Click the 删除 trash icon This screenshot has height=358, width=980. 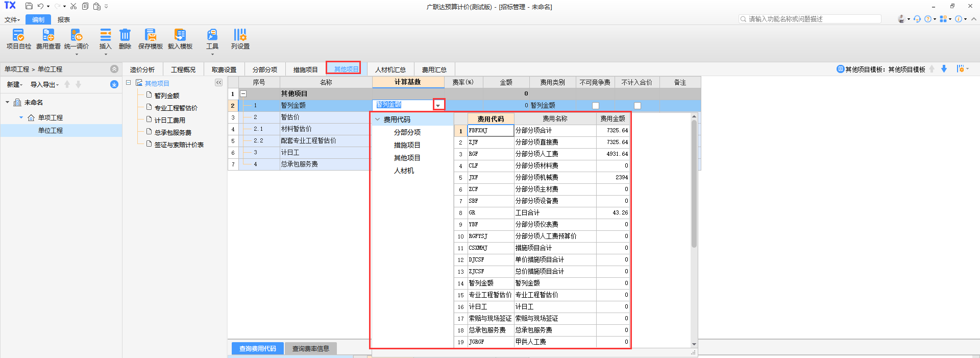[x=125, y=35]
